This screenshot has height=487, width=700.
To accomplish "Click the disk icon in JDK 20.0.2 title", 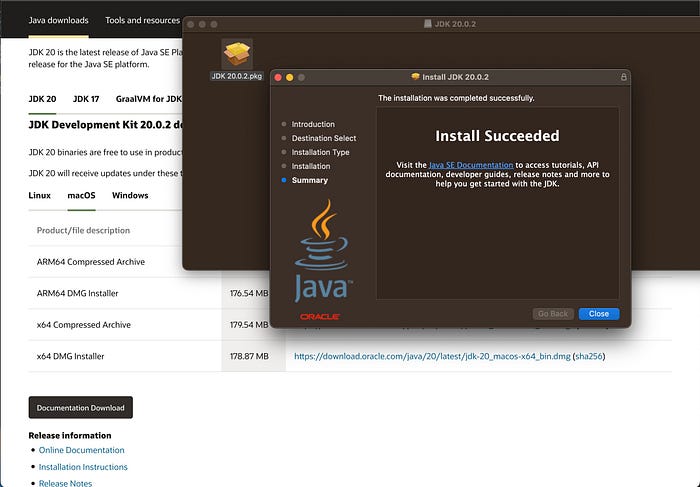I will tap(428, 24).
